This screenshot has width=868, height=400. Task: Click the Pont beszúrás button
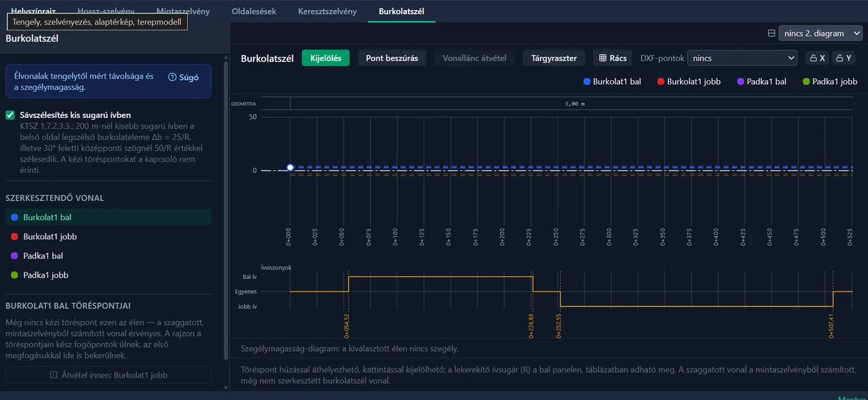pyautogui.click(x=392, y=58)
